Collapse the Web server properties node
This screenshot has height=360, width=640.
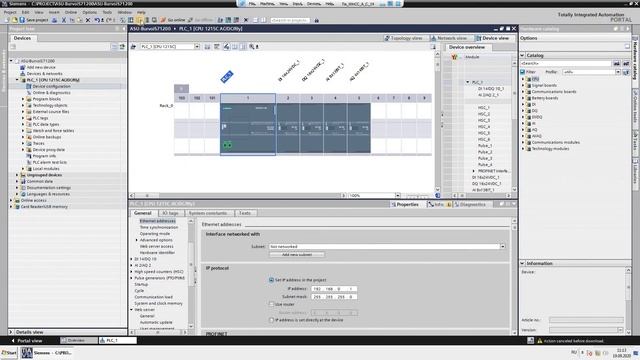tap(131, 310)
